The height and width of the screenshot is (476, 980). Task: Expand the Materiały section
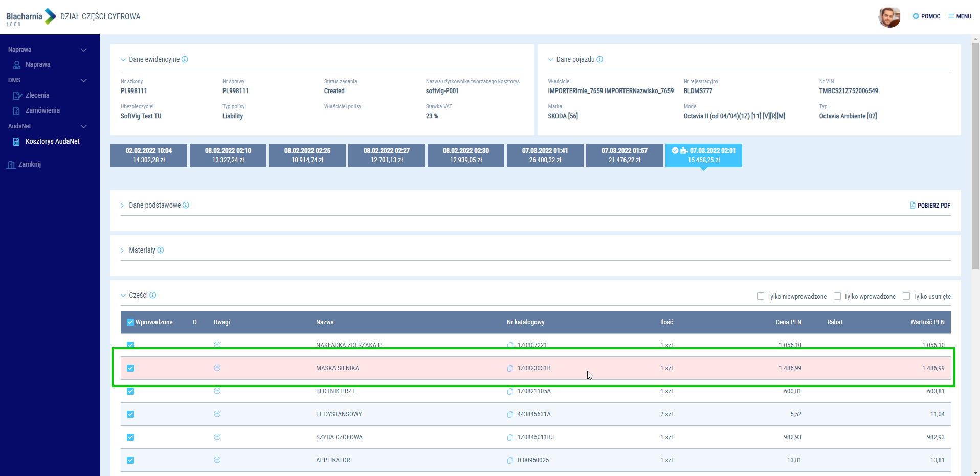[142, 251]
